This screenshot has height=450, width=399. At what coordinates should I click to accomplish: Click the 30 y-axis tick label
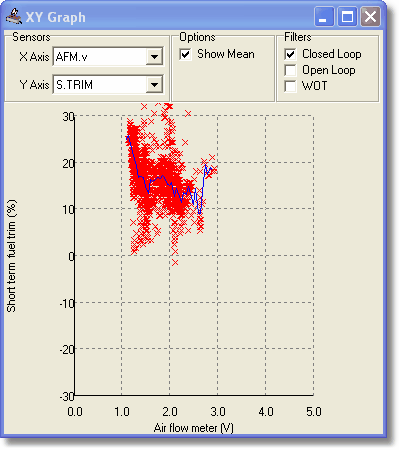(x=68, y=117)
